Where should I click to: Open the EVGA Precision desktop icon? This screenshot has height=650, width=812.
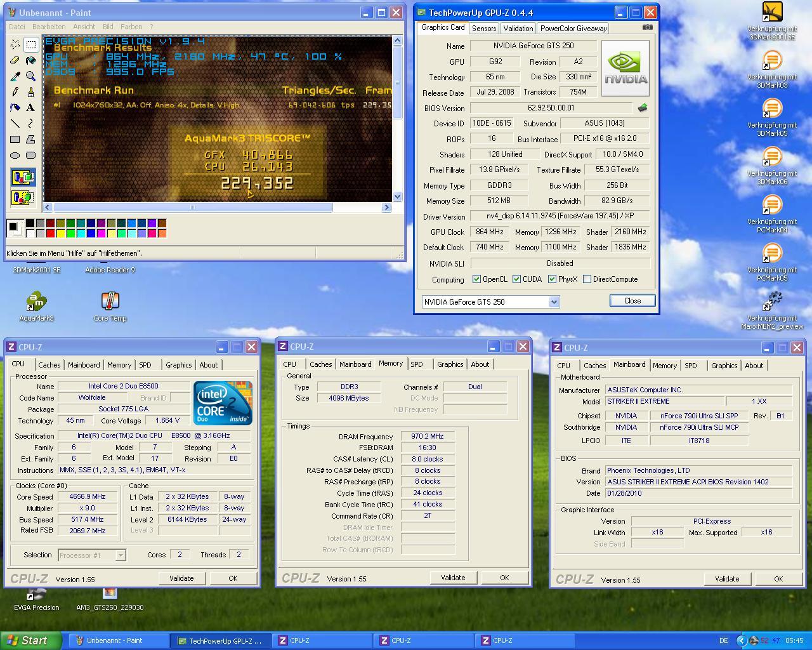36,599
